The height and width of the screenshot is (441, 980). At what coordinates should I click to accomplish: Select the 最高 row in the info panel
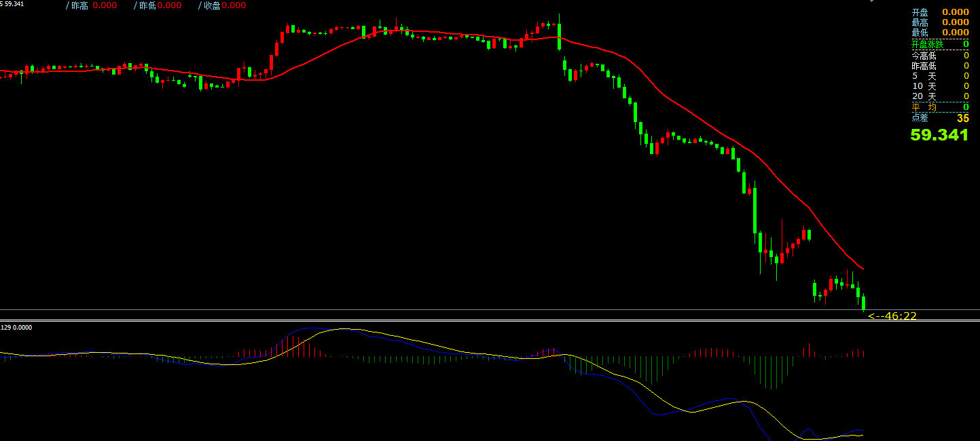(939, 22)
